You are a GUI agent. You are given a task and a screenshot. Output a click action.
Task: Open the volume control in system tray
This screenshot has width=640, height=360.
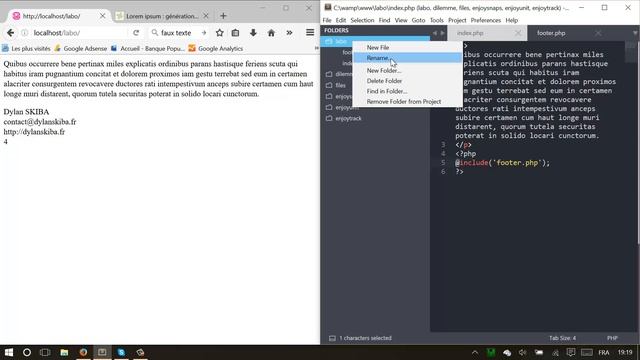click(522, 352)
